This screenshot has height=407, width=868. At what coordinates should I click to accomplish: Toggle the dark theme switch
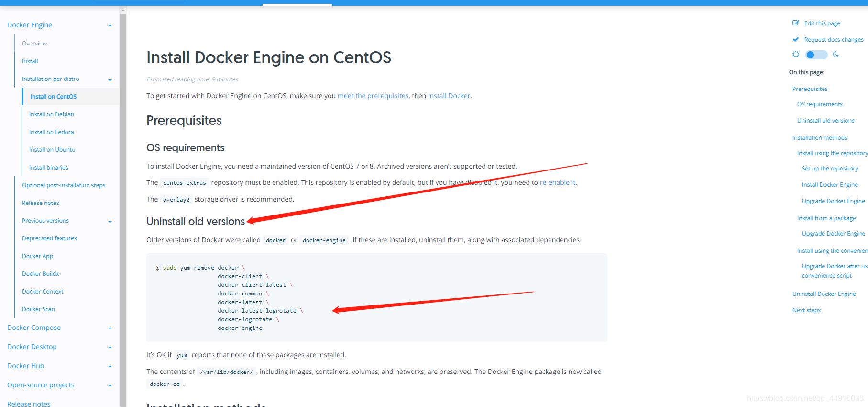coord(816,55)
